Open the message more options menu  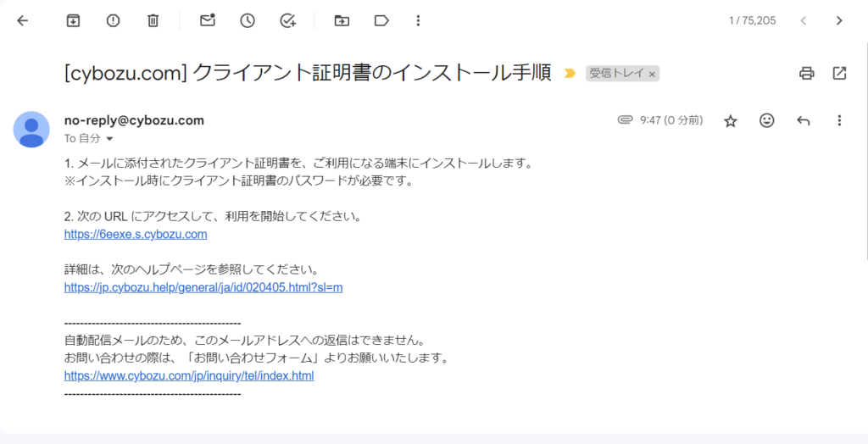[x=839, y=121]
